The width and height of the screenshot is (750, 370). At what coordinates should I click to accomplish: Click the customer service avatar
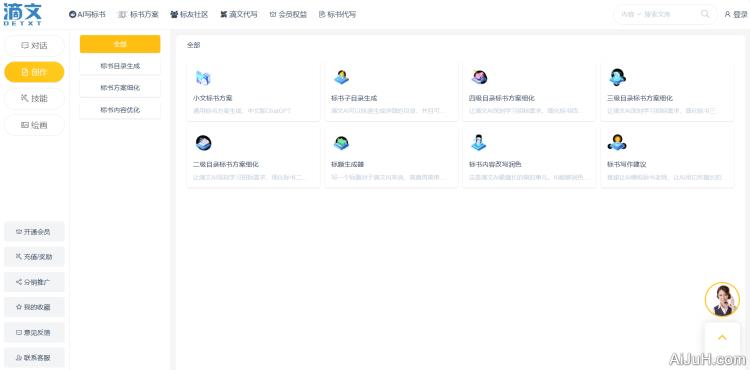(722, 299)
